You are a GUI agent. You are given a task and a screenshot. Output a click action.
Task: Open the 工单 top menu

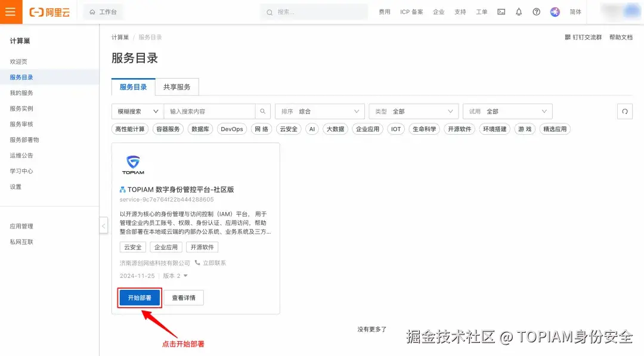(481, 12)
